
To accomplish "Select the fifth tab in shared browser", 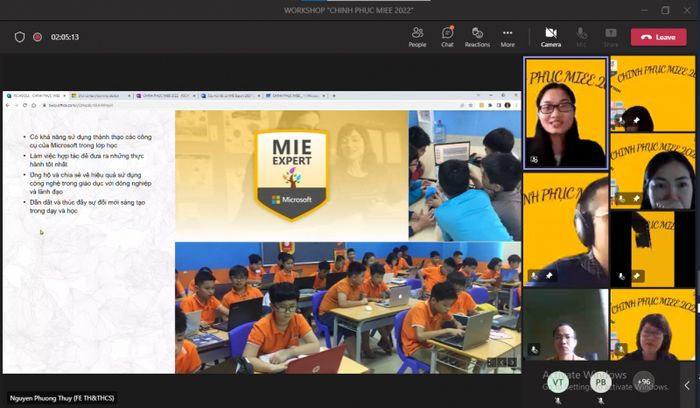I will point(295,96).
